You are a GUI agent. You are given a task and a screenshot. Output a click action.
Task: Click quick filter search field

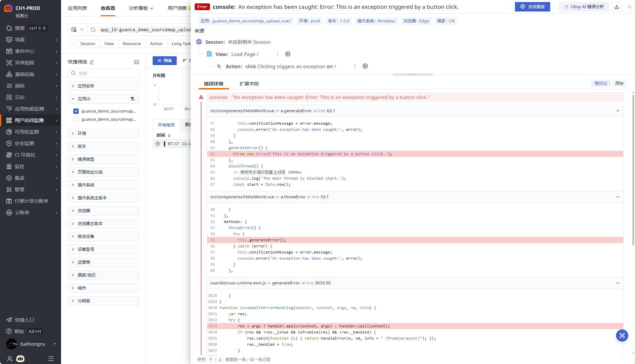click(x=103, y=73)
